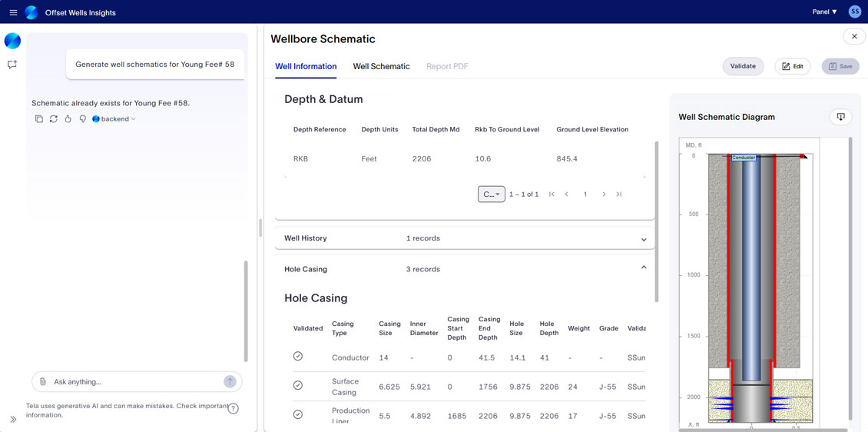The height and width of the screenshot is (432, 868).
Task: Select page number 1 in pagination
Action: click(585, 194)
